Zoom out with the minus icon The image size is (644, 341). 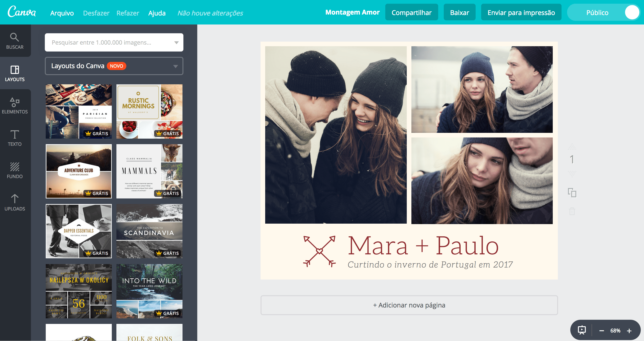602,331
